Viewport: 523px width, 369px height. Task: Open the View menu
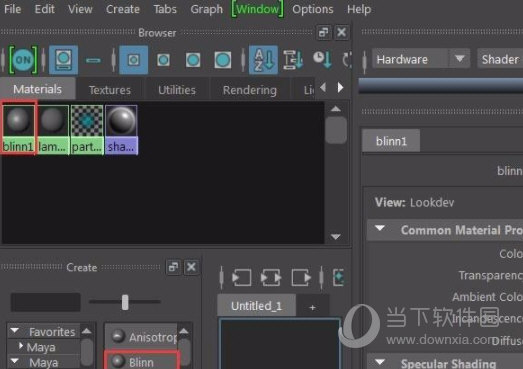[80, 9]
